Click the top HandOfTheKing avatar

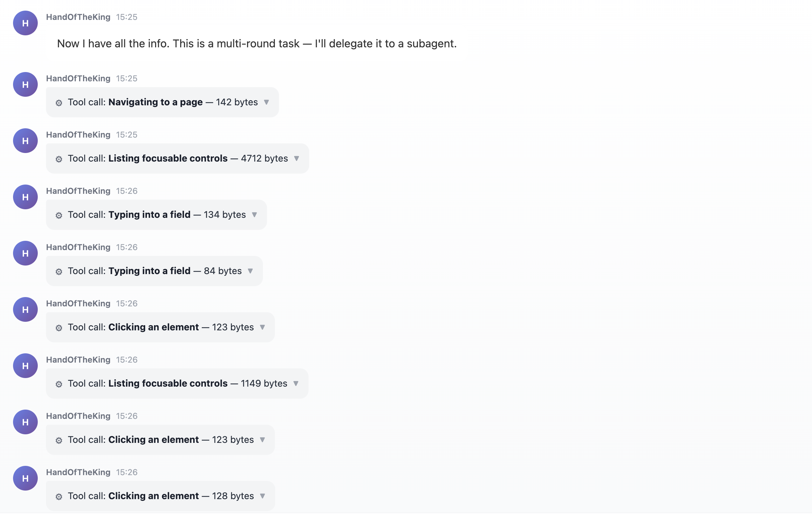coord(25,23)
